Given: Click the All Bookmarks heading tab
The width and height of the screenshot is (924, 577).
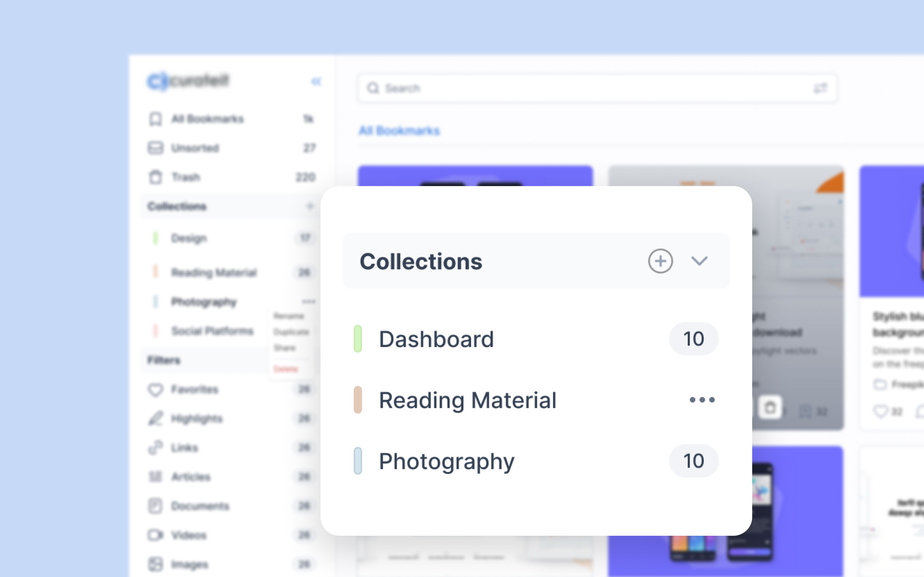Looking at the screenshot, I should coord(399,131).
